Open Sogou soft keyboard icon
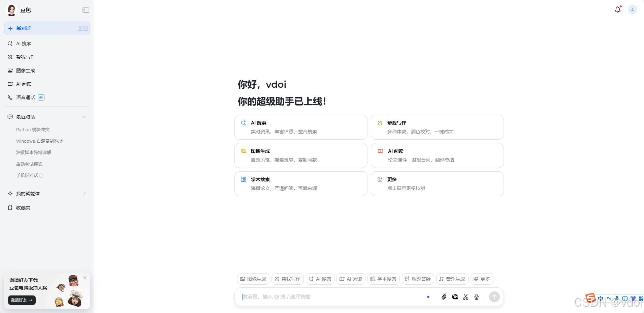The height and width of the screenshot is (313, 644). pyautogui.click(x=625, y=298)
